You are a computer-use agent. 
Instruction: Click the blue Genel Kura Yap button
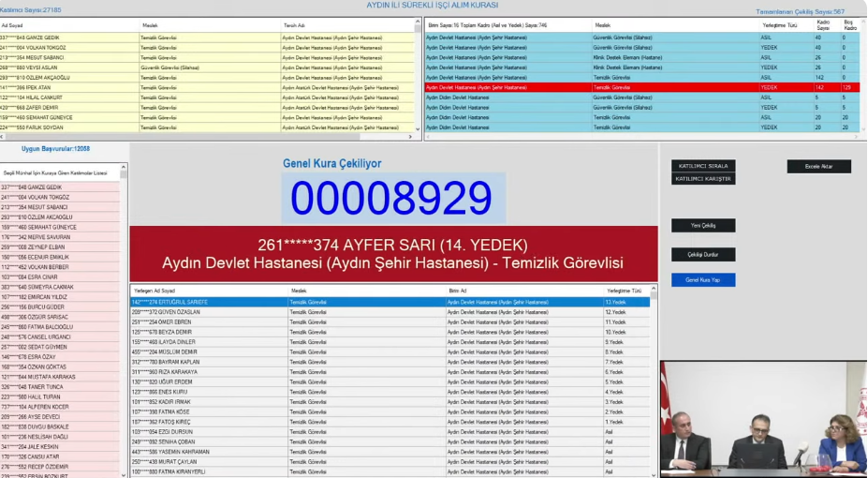click(703, 280)
